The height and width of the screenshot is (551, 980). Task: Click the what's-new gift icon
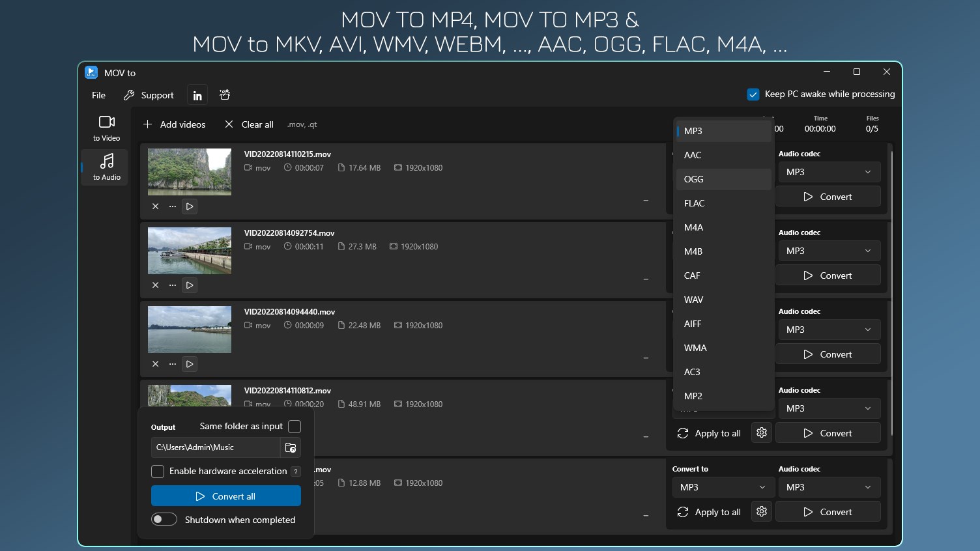pos(224,94)
